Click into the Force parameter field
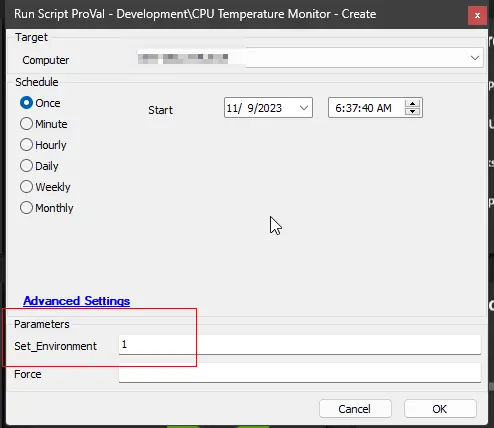The height and width of the screenshot is (428, 494). [x=300, y=373]
